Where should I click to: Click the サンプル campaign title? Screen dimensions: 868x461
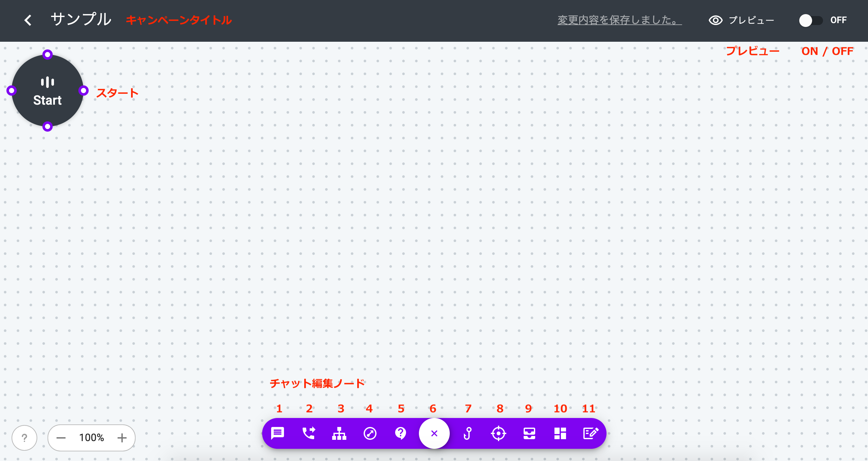coord(81,19)
